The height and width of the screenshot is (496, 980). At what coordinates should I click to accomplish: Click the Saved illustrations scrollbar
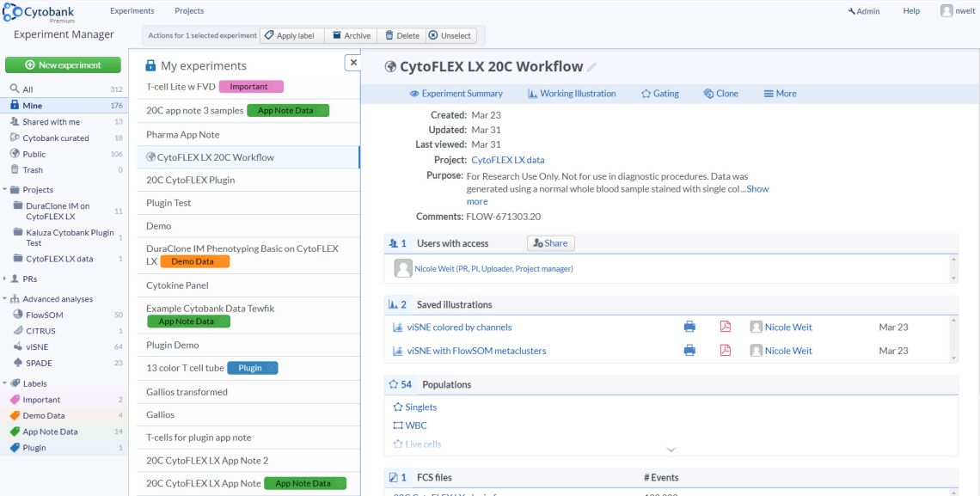(x=953, y=339)
